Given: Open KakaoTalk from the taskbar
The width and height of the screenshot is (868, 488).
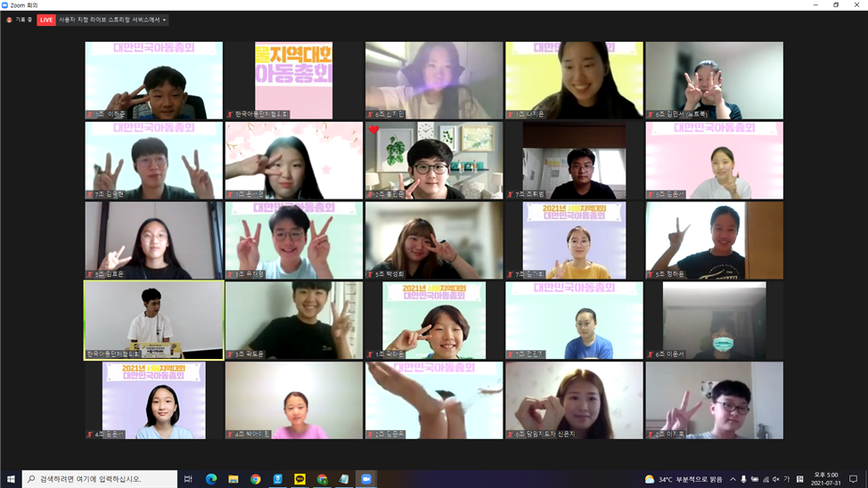Looking at the screenshot, I should point(299,479).
